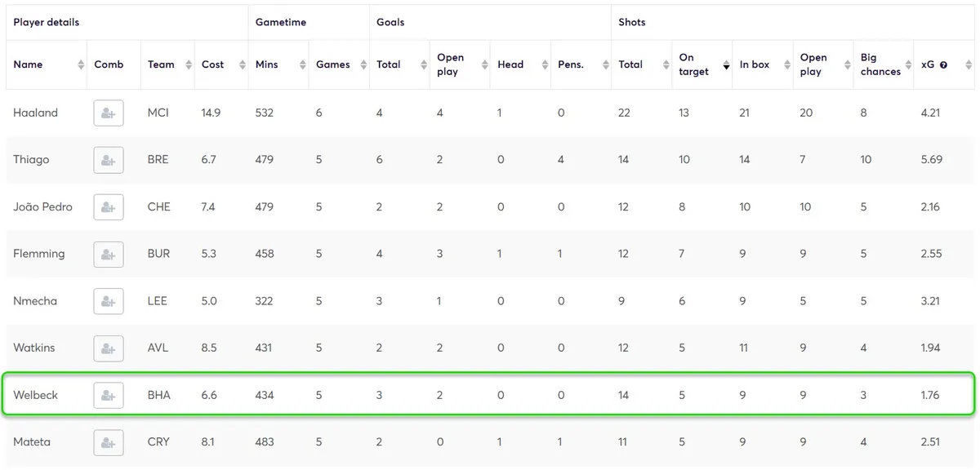Open Haaland's player name entry
Viewport: 980px width, 470px height.
point(36,113)
